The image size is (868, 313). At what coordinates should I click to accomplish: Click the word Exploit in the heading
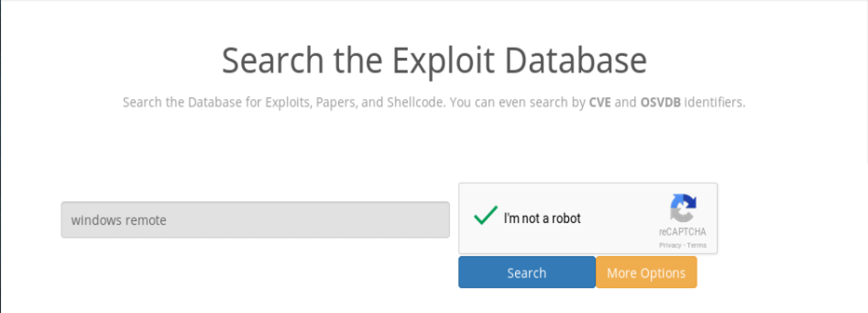tap(443, 61)
